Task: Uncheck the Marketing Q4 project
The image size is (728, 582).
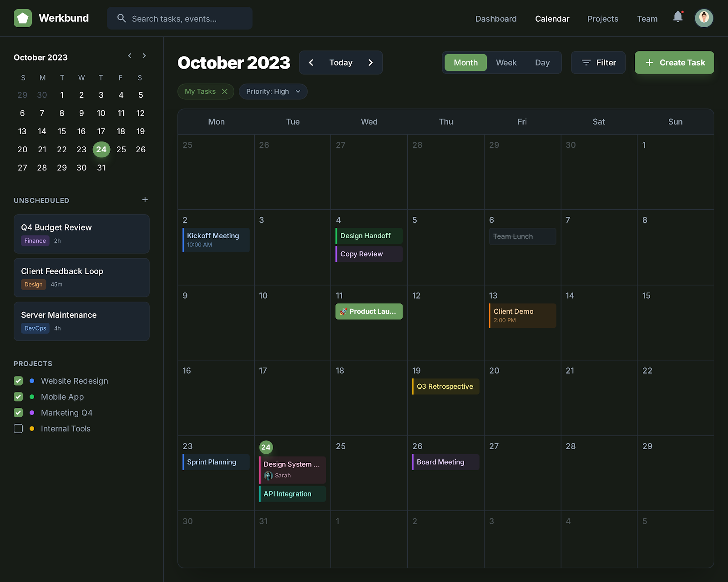Action: 18,412
